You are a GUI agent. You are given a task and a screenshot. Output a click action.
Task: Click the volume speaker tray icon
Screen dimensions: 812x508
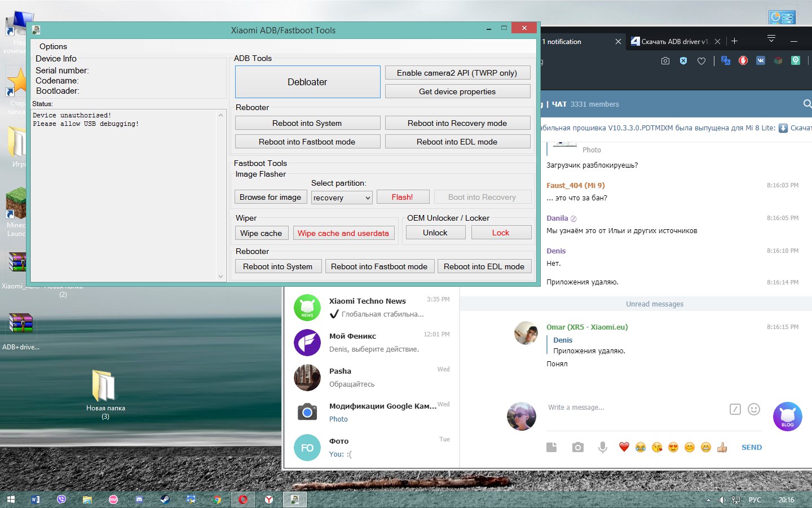click(722, 500)
